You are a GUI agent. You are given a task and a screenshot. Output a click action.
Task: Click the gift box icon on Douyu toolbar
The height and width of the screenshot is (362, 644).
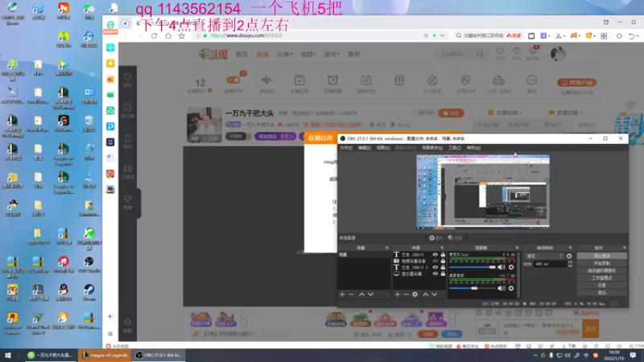coord(399,80)
